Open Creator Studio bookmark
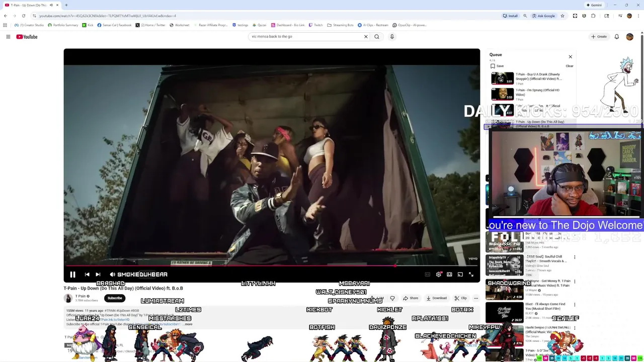The image size is (644, 362). pos(29,25)
